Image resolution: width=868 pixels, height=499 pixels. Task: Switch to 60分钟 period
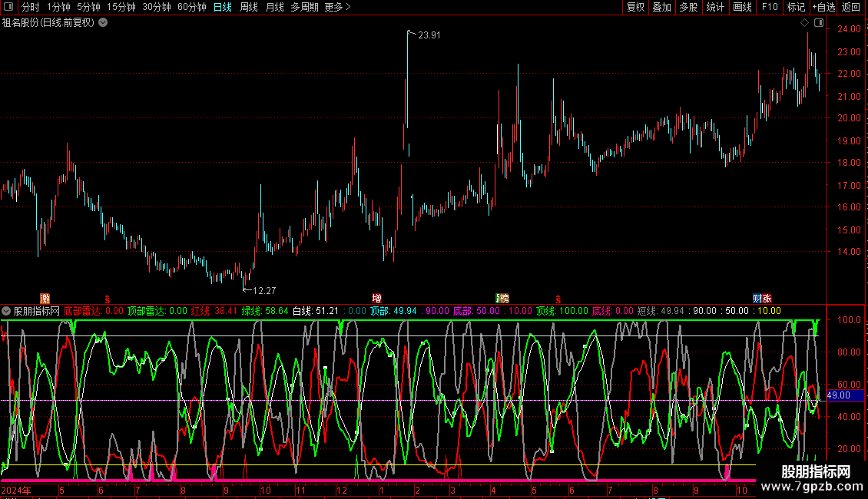[x=191, y=7]
